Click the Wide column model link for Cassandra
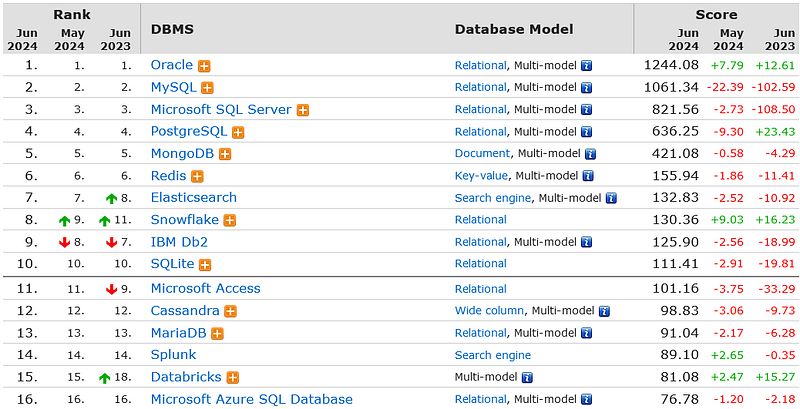The image size is (800, 409). coord(489,311)
